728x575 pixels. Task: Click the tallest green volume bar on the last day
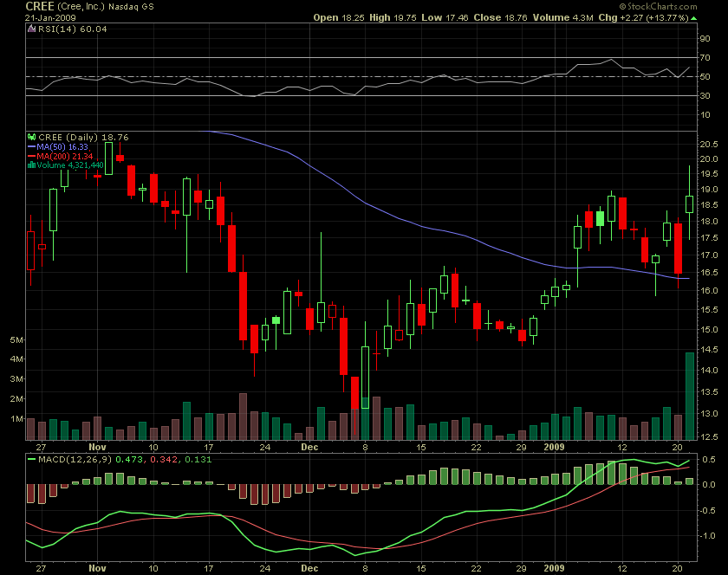[690, 397]
